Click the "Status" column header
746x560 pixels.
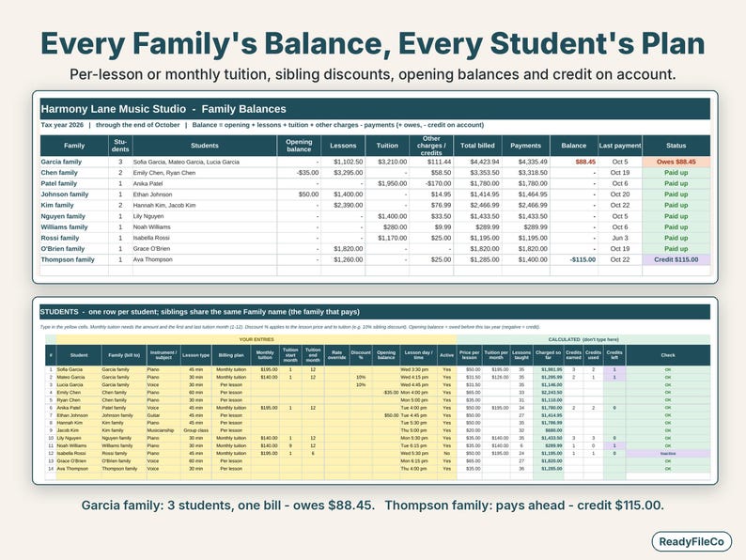[x=676, y=146]
